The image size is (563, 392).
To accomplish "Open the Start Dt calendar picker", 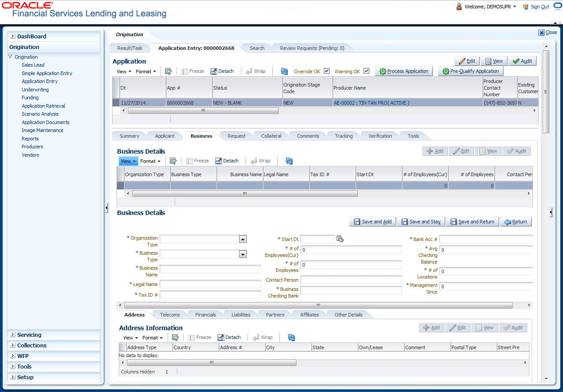I will [x=340, y=239].
